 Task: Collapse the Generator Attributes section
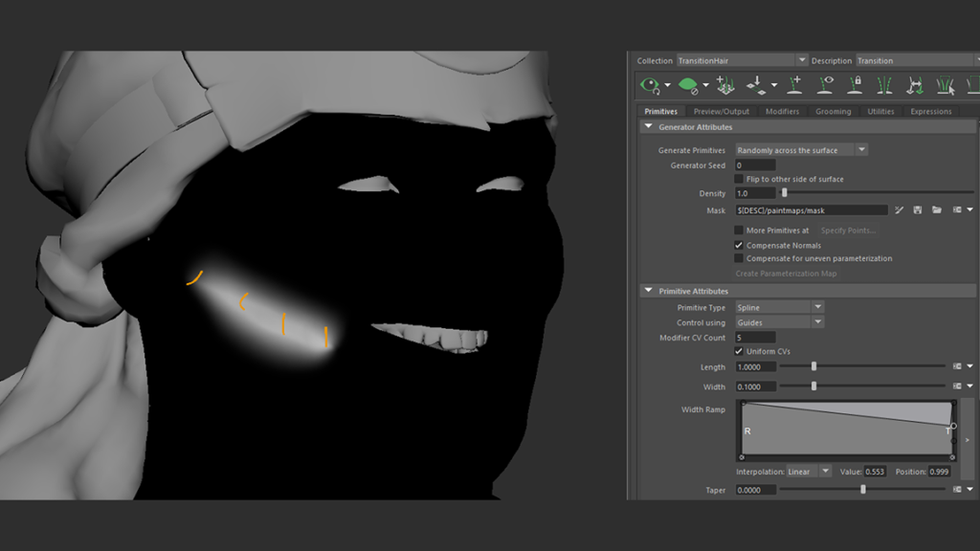click(648, 127)
